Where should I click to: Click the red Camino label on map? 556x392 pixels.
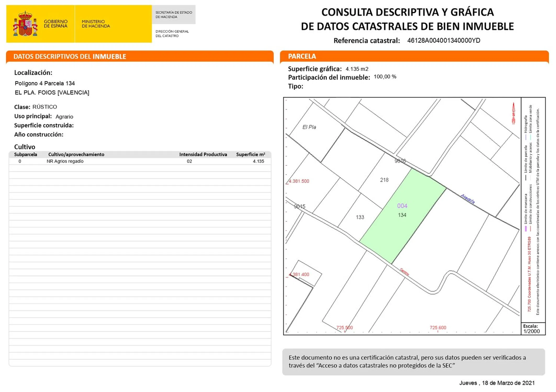coord(404,272)
